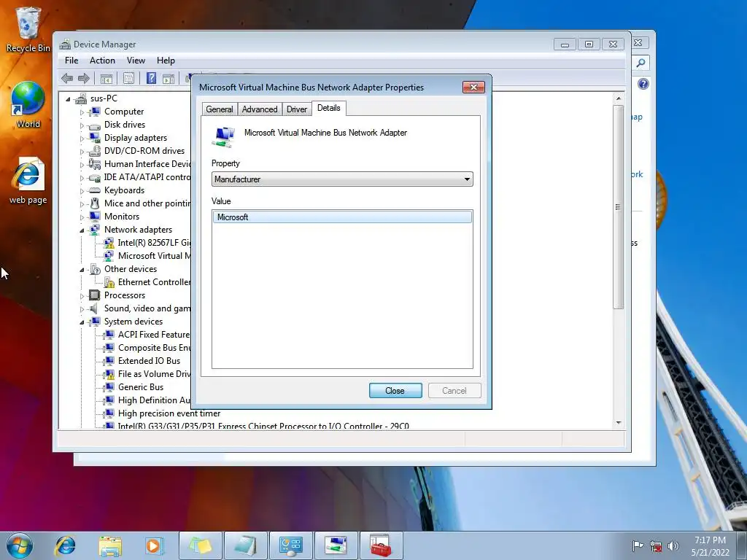Image resolution: width=747 pixels, height=560 pixels.
Task: Open the Recycle Bin desktop icon
Action: coord(28,29)
